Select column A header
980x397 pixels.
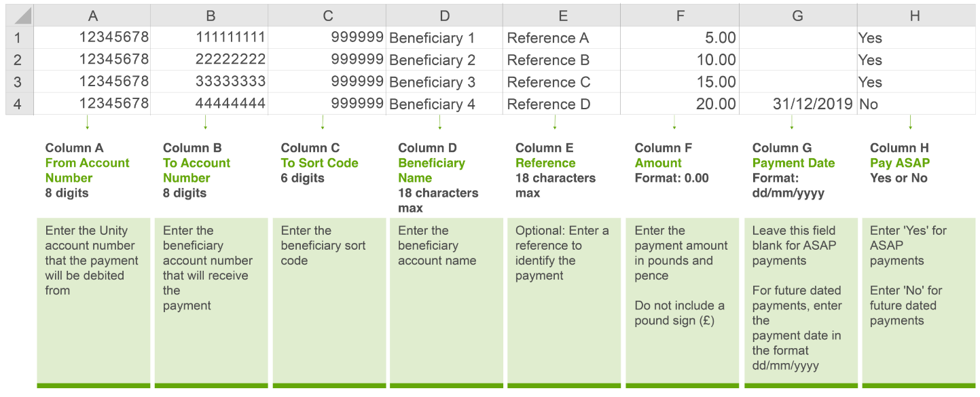(x=92, y=16)
